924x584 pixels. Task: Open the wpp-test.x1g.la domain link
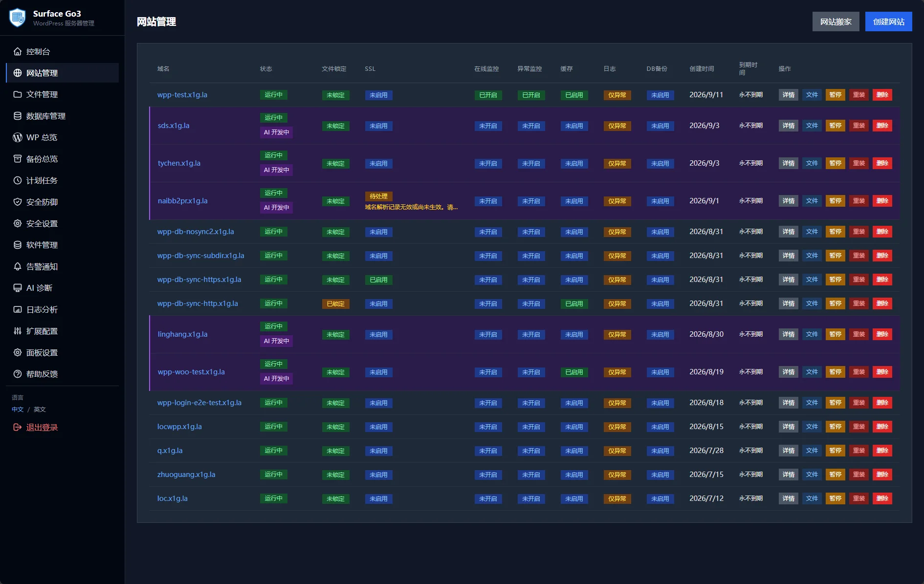pyautogui.click(x=182, y=95)
